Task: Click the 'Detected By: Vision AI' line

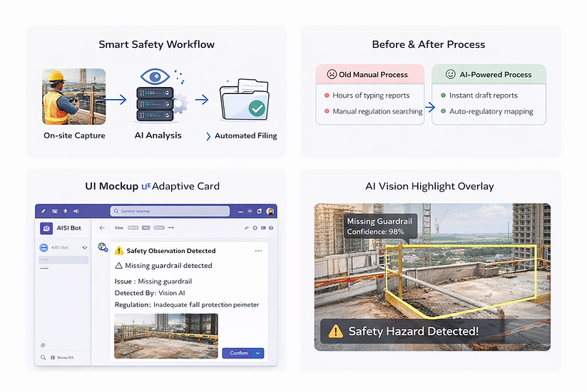Action: click(x=150, y=293)
